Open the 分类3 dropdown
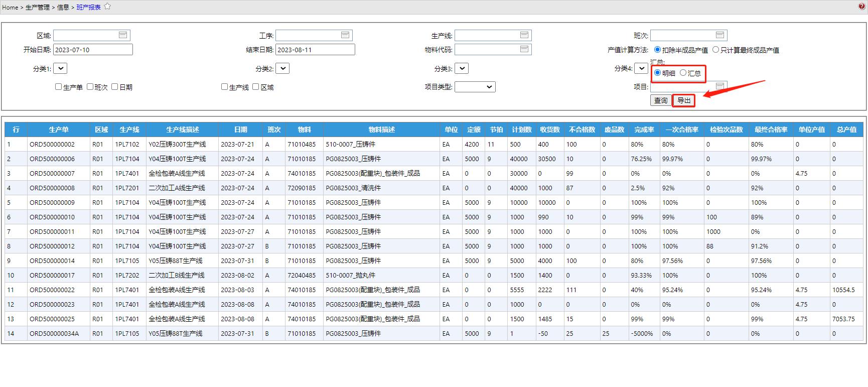The image size is (868, 387). tap(462, 68)
